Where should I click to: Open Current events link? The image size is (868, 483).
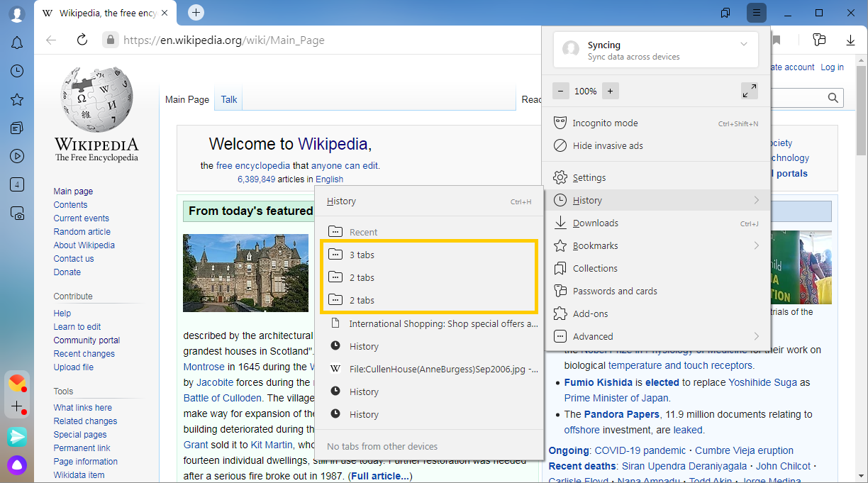82,218
